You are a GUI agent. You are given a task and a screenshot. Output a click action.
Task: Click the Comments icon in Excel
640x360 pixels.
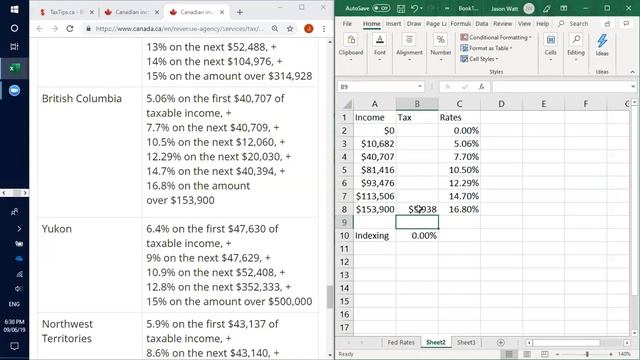pos(626,24)
